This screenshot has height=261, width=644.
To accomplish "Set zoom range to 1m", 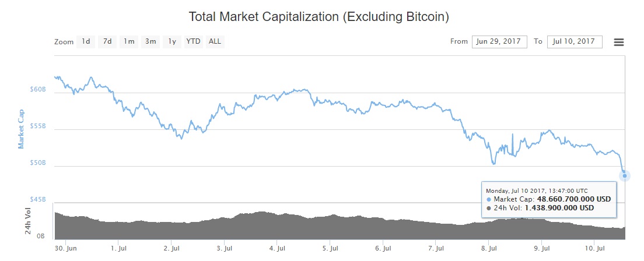I will click(128, 41).
